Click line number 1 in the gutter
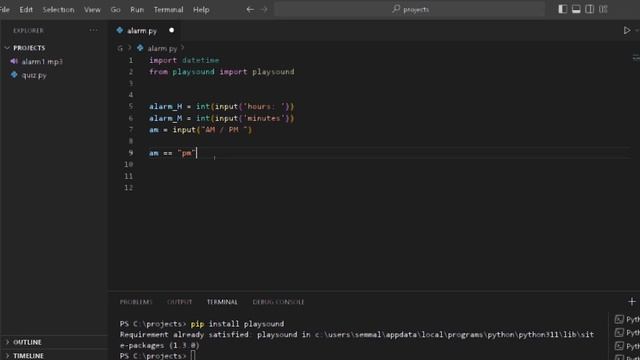Screen dimensions: 640x360 pyautogui.click(x=131, y=60)
